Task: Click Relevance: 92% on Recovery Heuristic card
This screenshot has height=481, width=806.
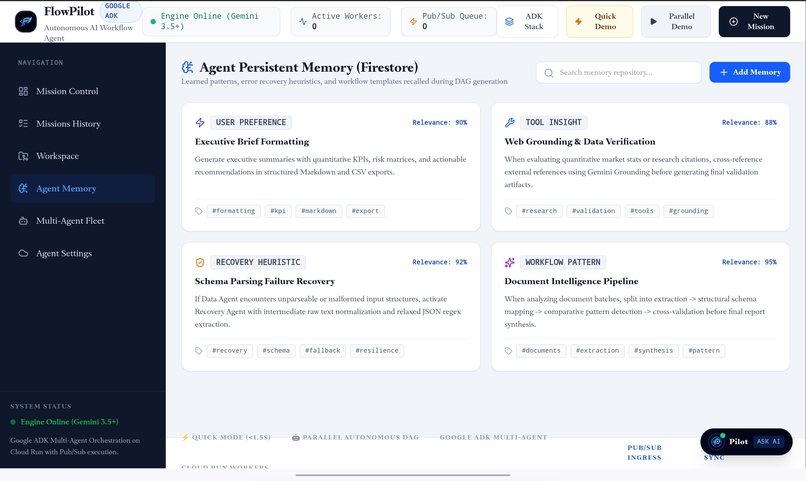Action: 439,262
